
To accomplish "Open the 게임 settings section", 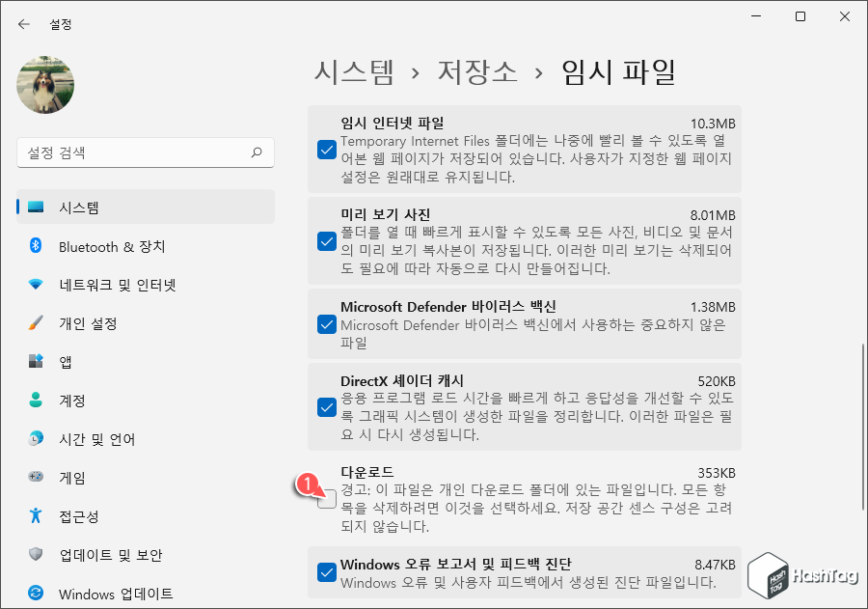I will click(x=69, y=478).
